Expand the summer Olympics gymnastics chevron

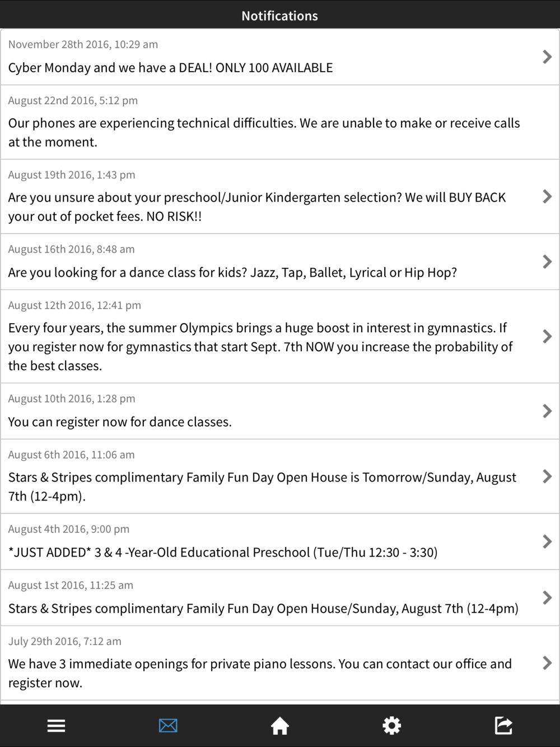tap(547, 337)
